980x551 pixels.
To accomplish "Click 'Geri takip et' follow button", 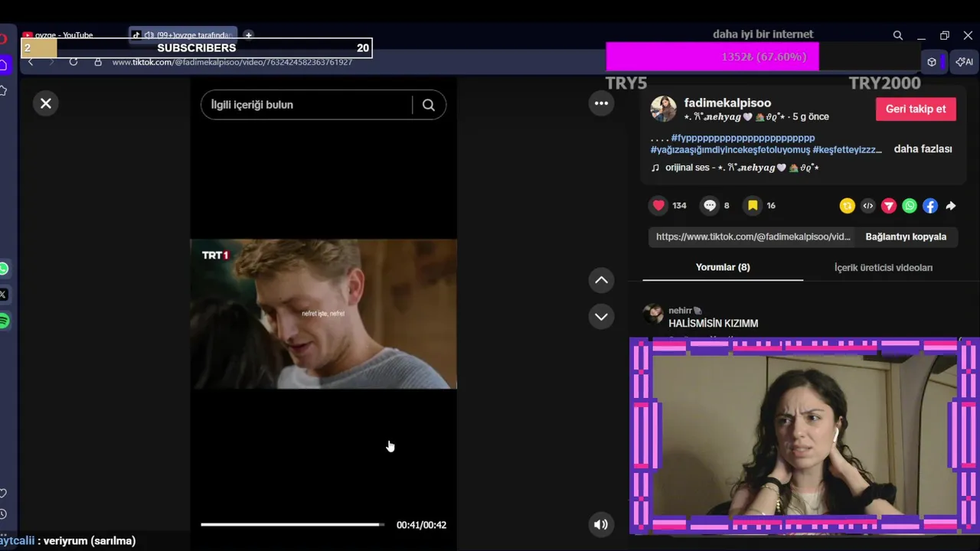I will coord(916,109).
